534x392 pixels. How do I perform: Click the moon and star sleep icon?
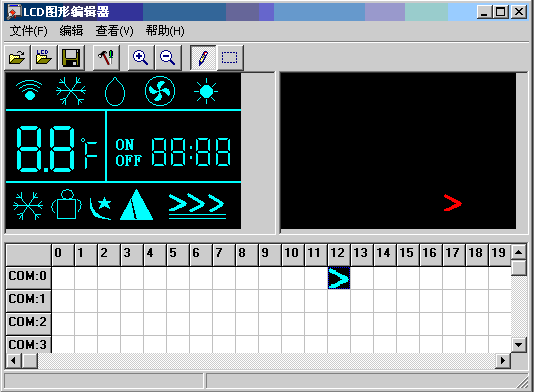(101, 208)
